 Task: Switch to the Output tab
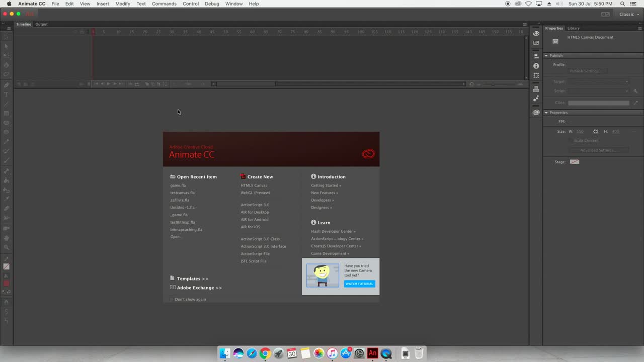[x=41, y=24]
